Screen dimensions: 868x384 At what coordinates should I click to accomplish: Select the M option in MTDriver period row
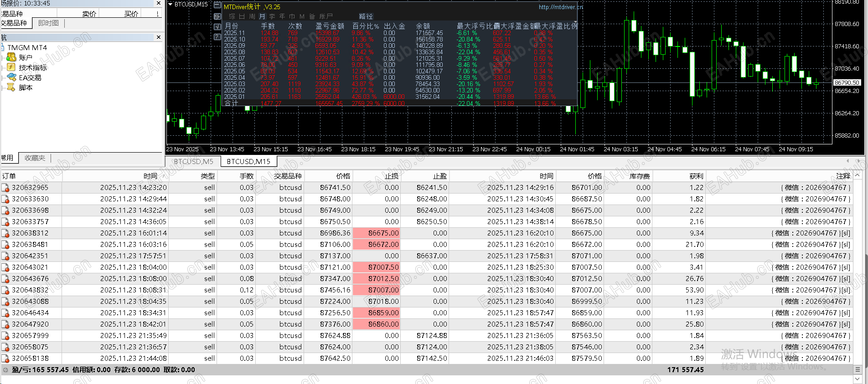click(x=302, y=16)
